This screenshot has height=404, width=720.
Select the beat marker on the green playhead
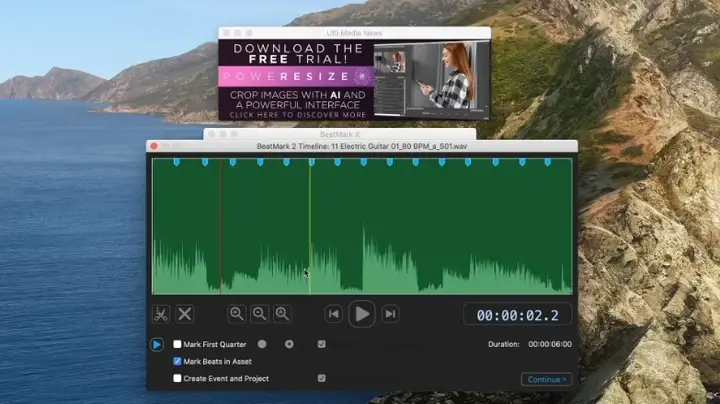[x=312, y=162]
